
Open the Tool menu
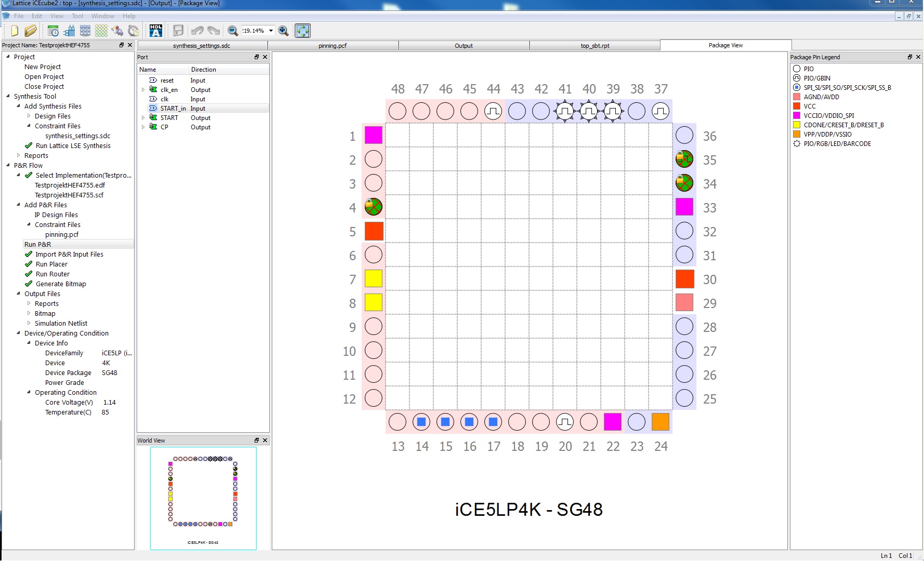coord(77,16)
